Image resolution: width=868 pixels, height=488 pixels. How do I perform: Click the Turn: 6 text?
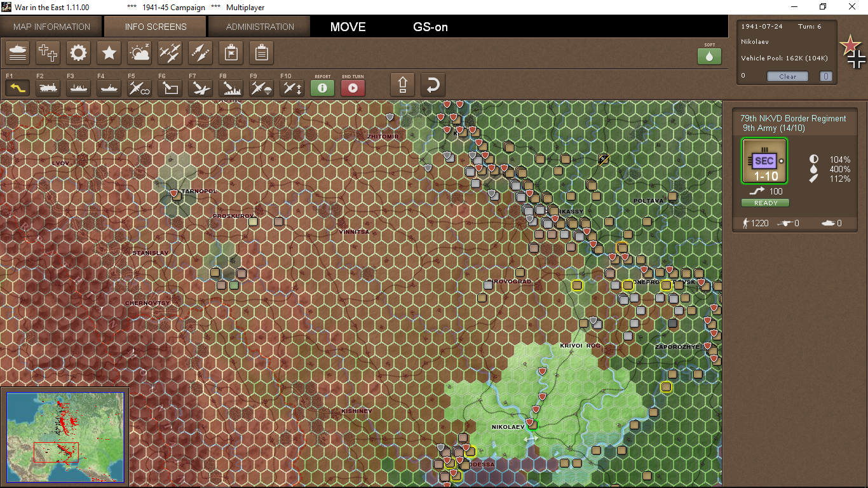pyautogui.click(x=810, y=26)
